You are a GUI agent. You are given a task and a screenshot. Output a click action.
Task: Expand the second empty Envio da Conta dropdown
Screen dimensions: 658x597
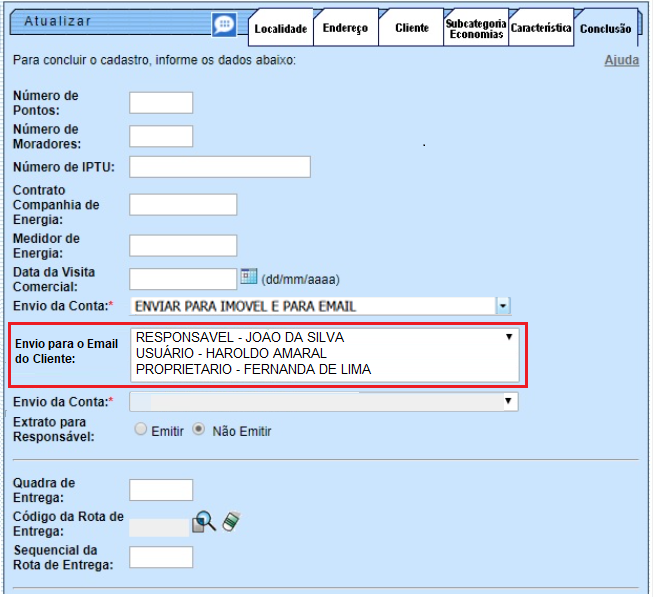509,401
